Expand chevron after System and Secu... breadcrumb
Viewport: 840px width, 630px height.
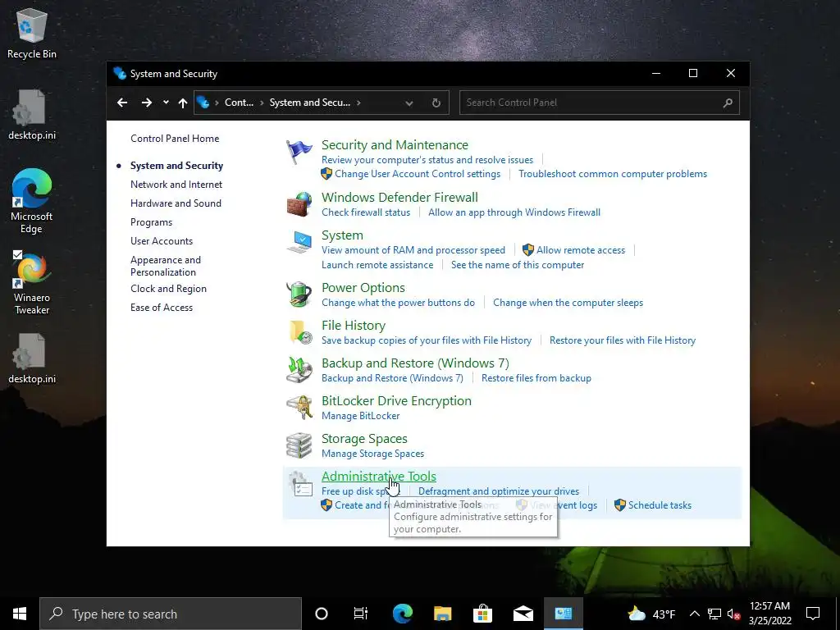(358, 103)
